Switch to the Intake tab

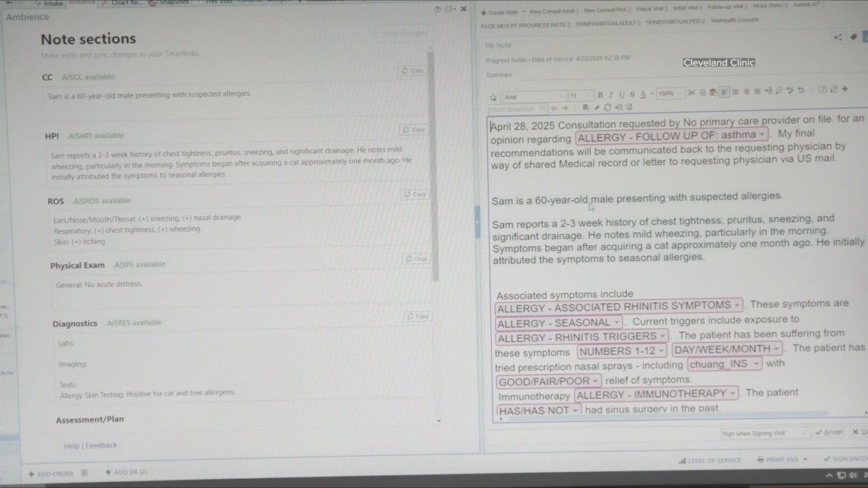53,3
